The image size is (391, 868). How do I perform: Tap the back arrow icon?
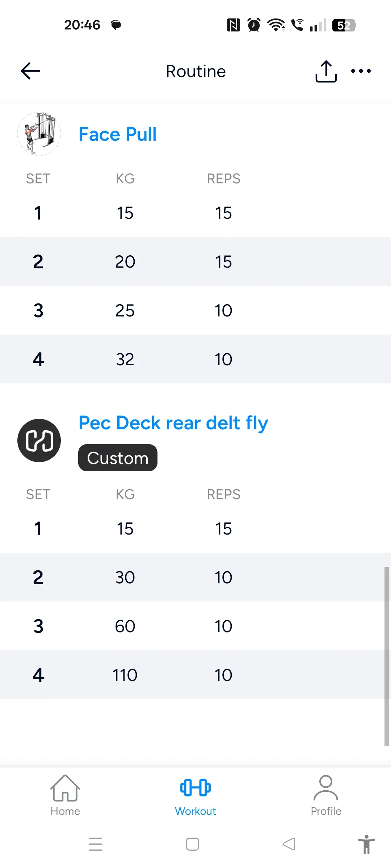tap(30, 71)
